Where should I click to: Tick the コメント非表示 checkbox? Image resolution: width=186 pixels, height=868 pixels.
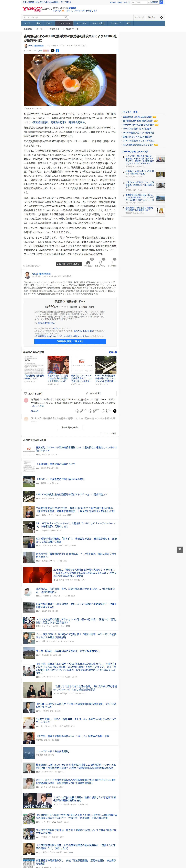click(102, 433)
